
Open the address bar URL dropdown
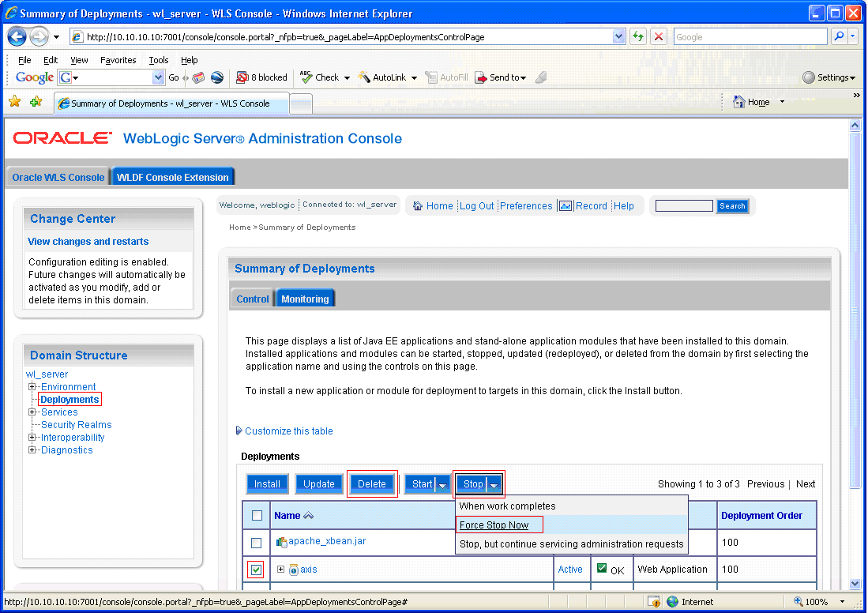pos(619,36)
